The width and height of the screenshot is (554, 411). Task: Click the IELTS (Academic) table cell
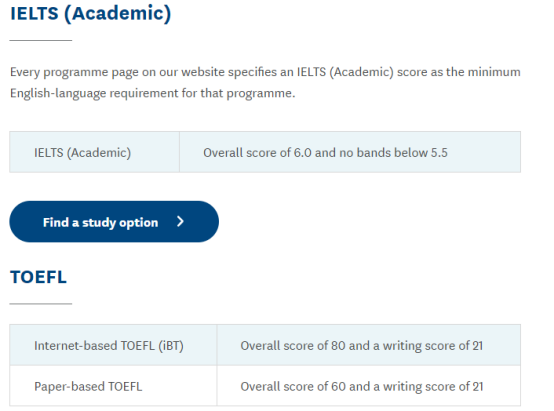94,152
